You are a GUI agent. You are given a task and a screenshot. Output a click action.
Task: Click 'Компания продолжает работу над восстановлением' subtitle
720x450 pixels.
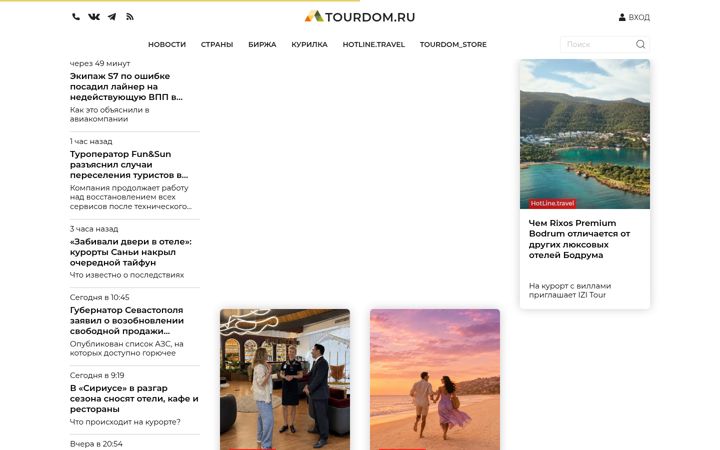(131, 197)
